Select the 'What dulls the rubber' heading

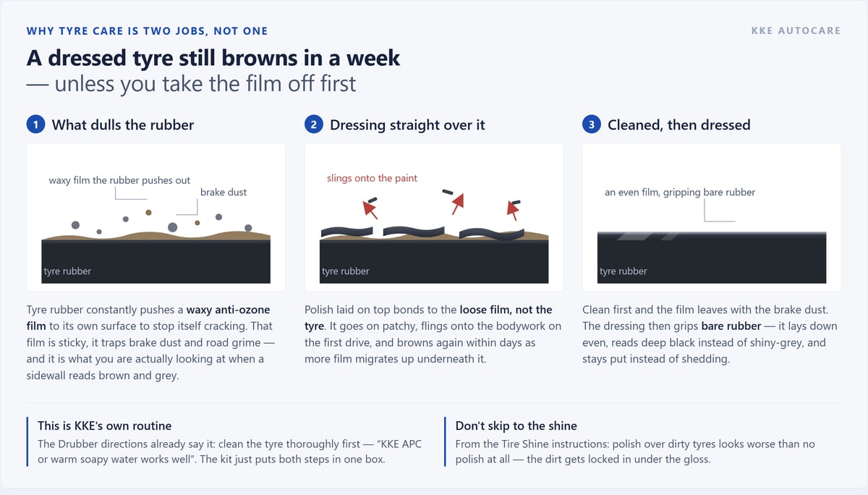(x=123, y=124)
